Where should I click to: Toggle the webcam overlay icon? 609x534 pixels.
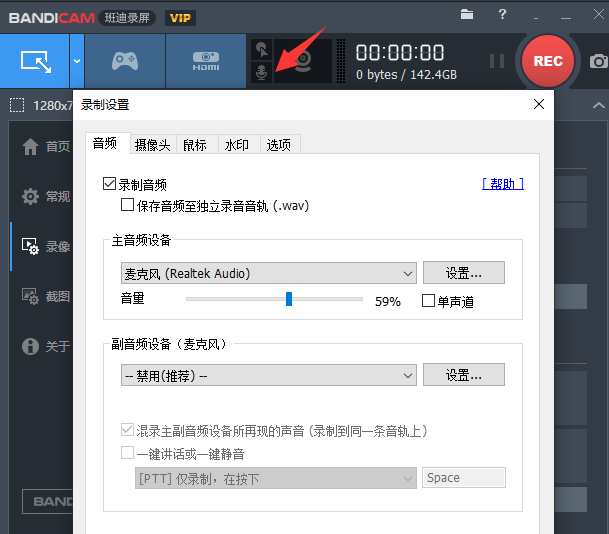[303, 61]
